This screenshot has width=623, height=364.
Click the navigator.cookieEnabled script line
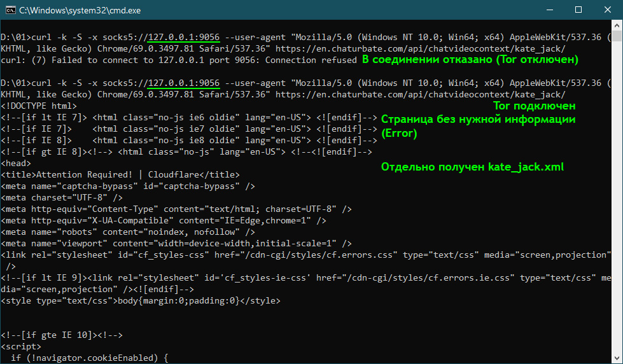tap(89, 358)
